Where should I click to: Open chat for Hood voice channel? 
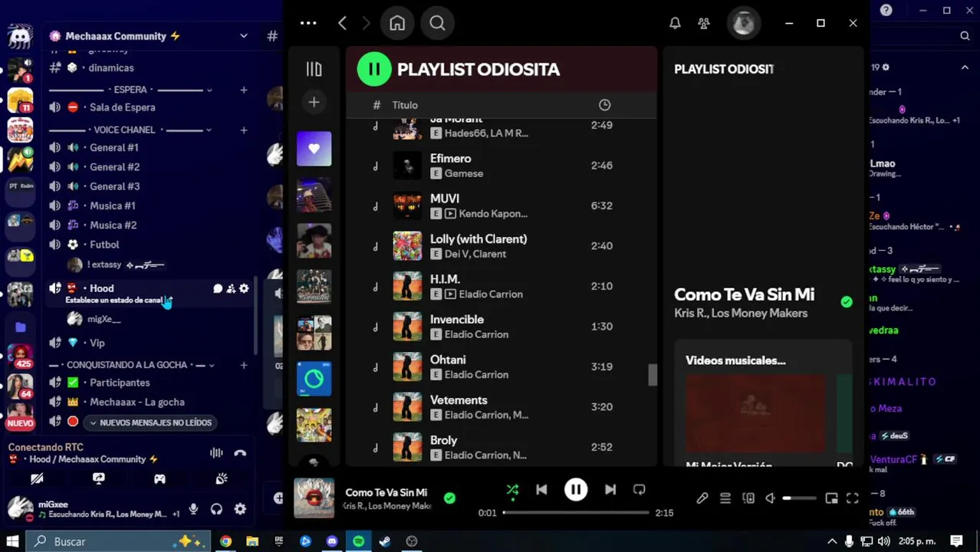tap(218, 288)
